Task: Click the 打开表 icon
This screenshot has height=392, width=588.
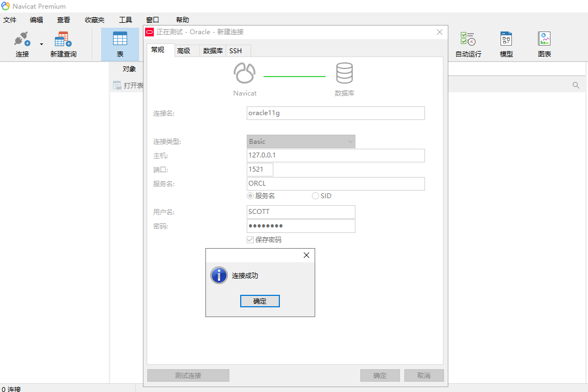Action: click(117, 85)
